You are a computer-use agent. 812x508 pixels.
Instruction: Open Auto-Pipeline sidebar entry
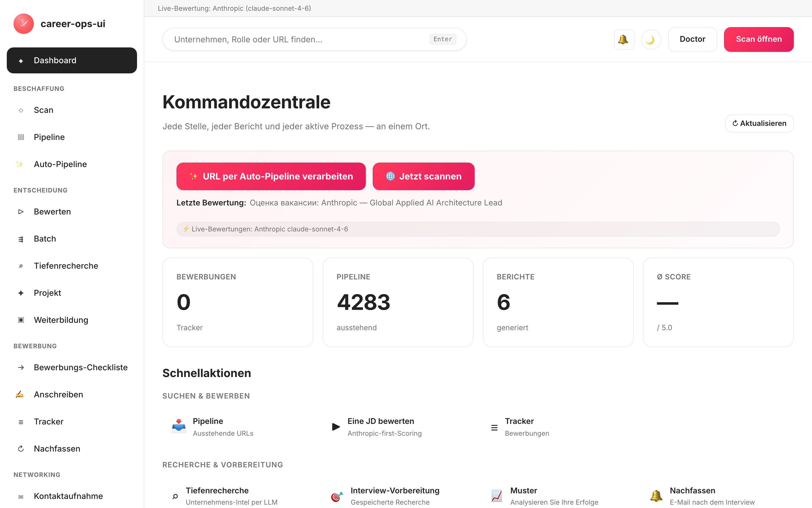pyautogui.click(x=72, y=164)
